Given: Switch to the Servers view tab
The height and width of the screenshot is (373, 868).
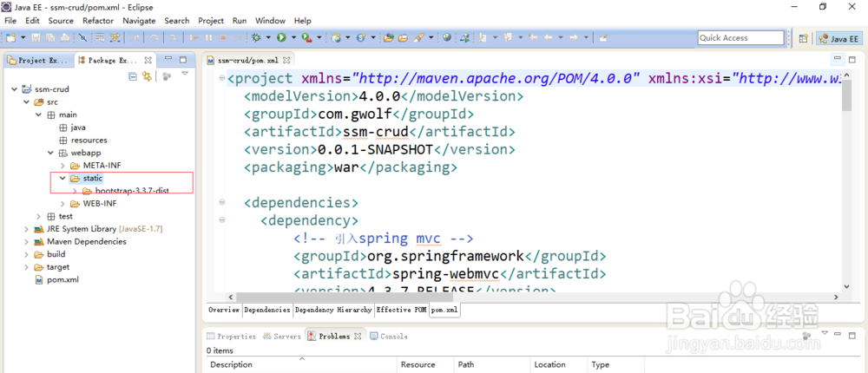Looking at the screenshot, I should pyautogui.click(x=282, y=337).
